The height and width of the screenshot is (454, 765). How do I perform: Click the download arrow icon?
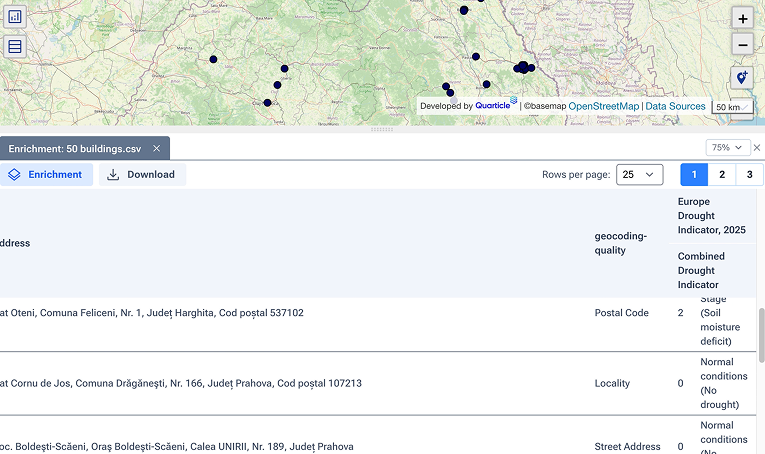pos(113,175)
